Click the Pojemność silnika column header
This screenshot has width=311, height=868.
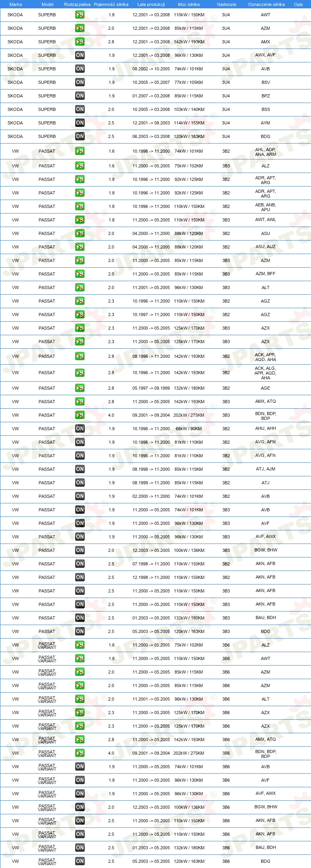click(111, 4)
